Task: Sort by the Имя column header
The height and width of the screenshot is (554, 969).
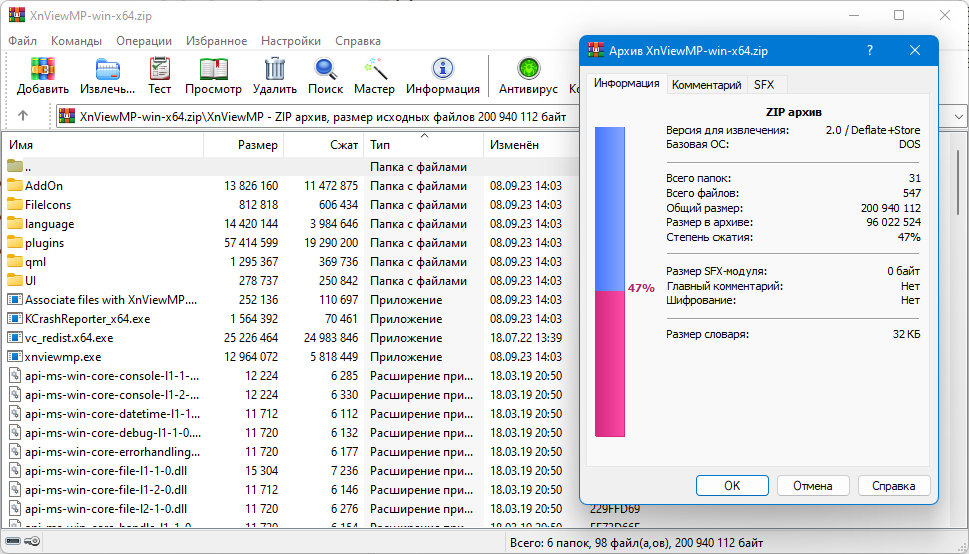Action: pos(103,145)
